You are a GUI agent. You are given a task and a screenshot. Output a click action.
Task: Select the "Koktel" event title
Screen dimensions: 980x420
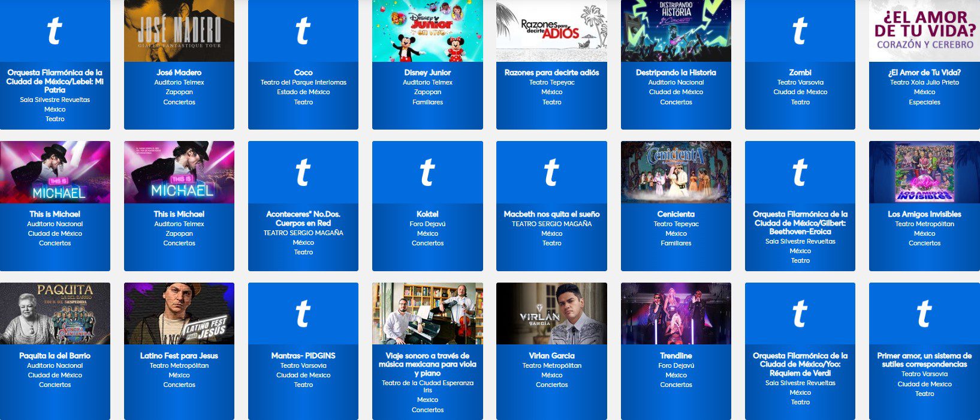point(427,214)
